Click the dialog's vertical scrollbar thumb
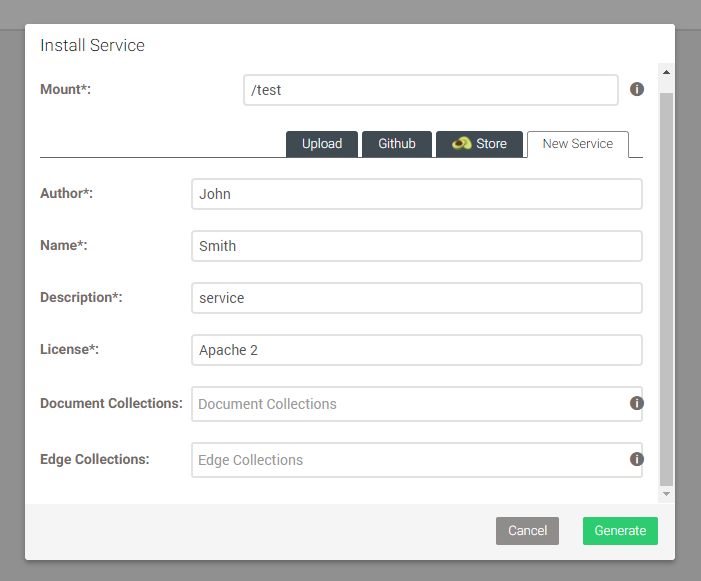Viewport: 701px width, 581px height. point(667,280)
